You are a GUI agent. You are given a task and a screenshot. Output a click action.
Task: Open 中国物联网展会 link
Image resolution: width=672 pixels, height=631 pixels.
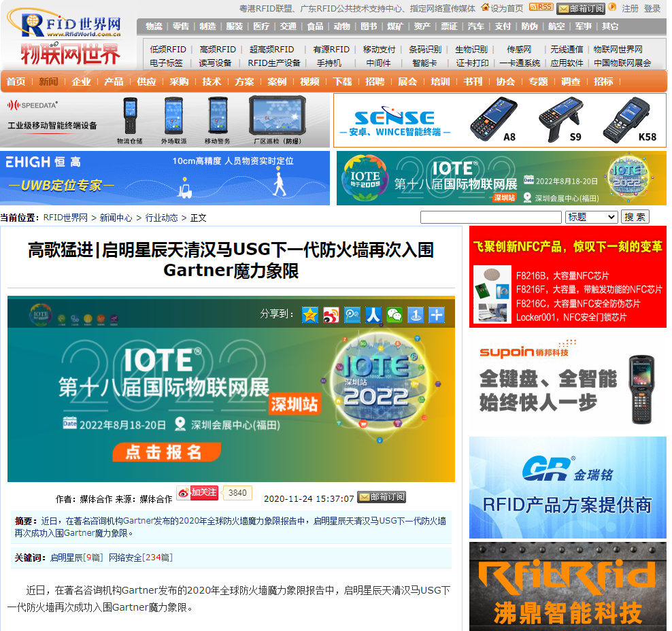point(622,63)
